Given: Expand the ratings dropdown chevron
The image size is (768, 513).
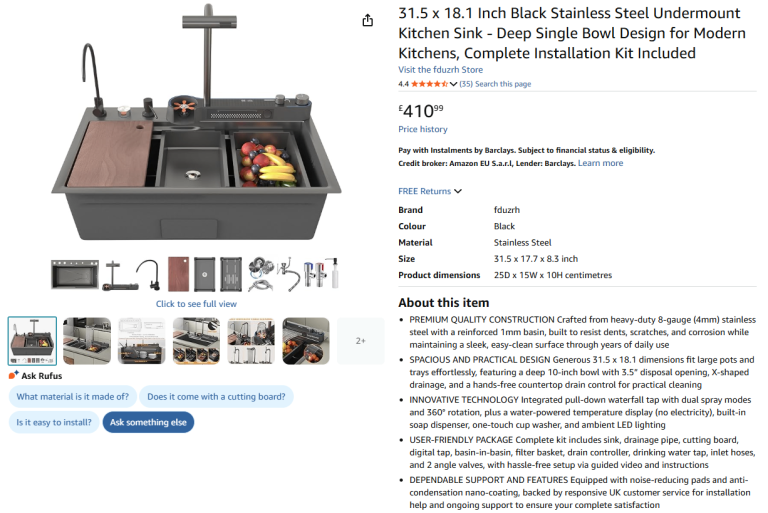Looking at the screenshot, I should (453, 84).
